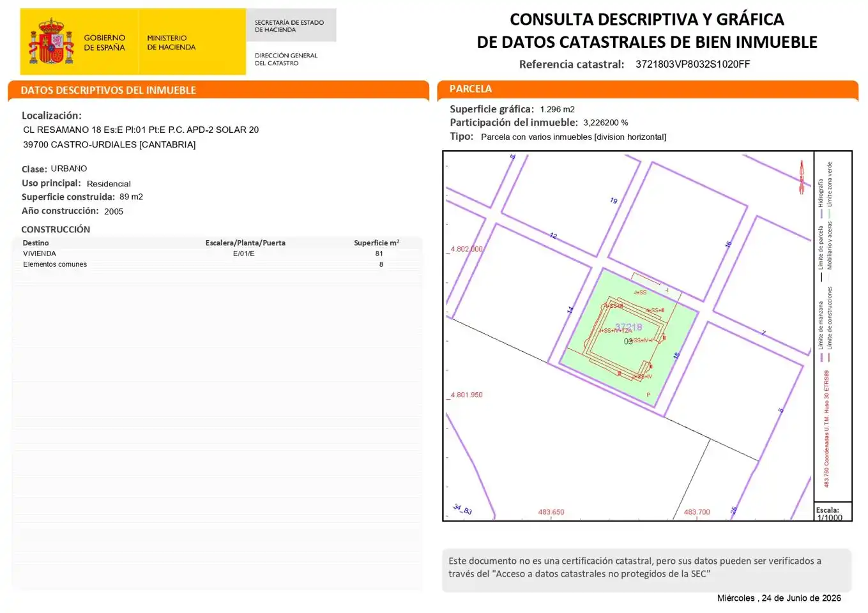Click parcel number 37218 on the map
Image resolution: width=868 pixels, height=613 pixels.
(x=628, y=328)
